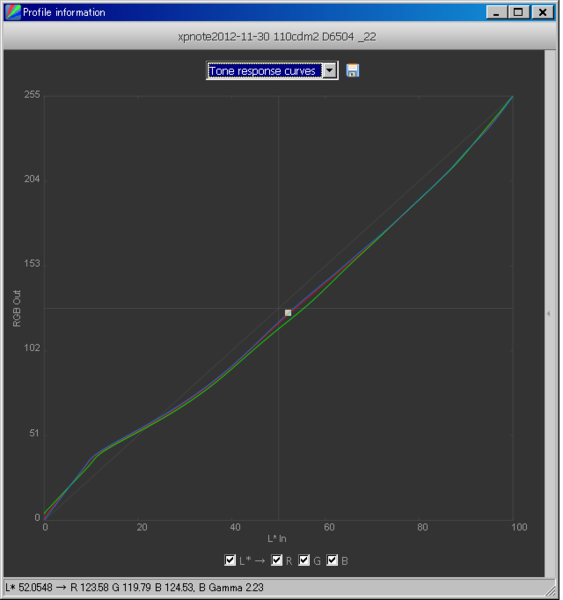563x600 pixels.
Task: Uncheck the G channel checkbox
Action: click(x=305, y=562)
